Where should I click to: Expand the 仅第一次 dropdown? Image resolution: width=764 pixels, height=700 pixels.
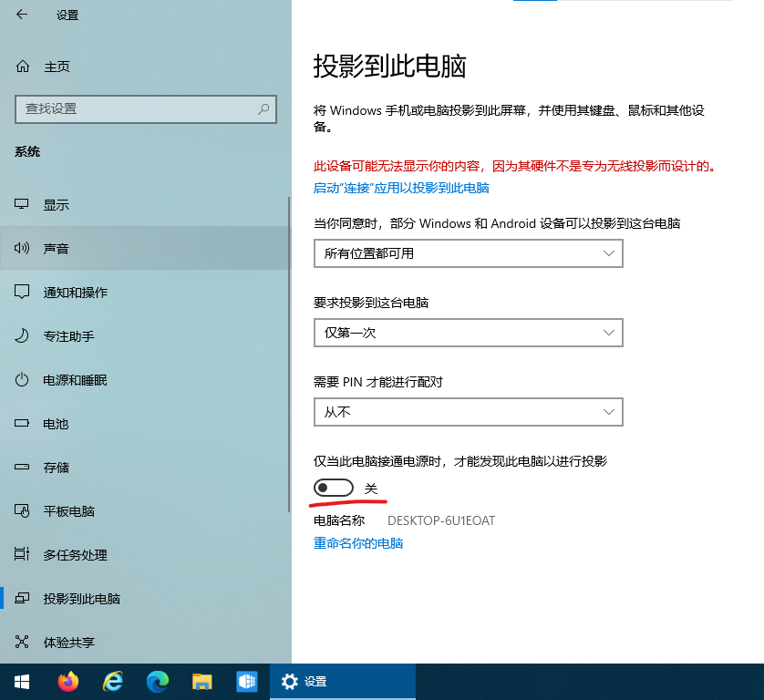pos(468,333)
